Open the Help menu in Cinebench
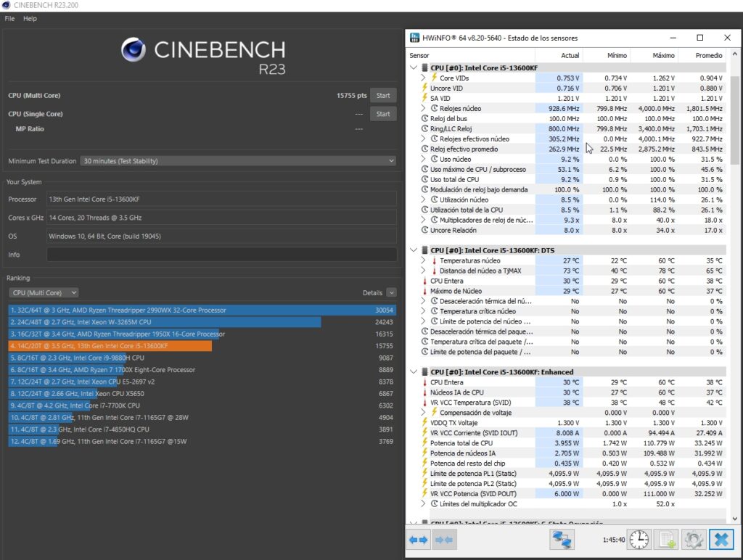Image resolution: width=743 pixels, height=560 pixels. tap(30, 18)
